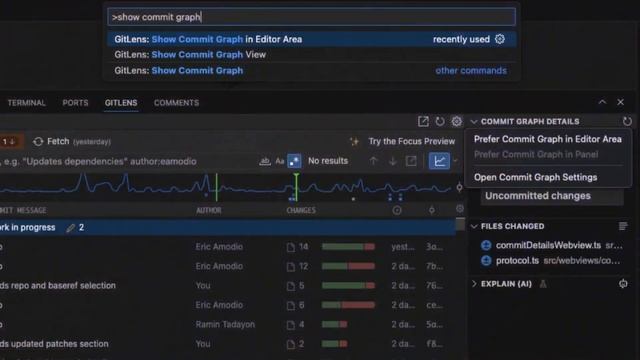This screenshot has height=360, width=640.
Task: Select Eric Amodio commit with 12 files
Action: [228, 267]
